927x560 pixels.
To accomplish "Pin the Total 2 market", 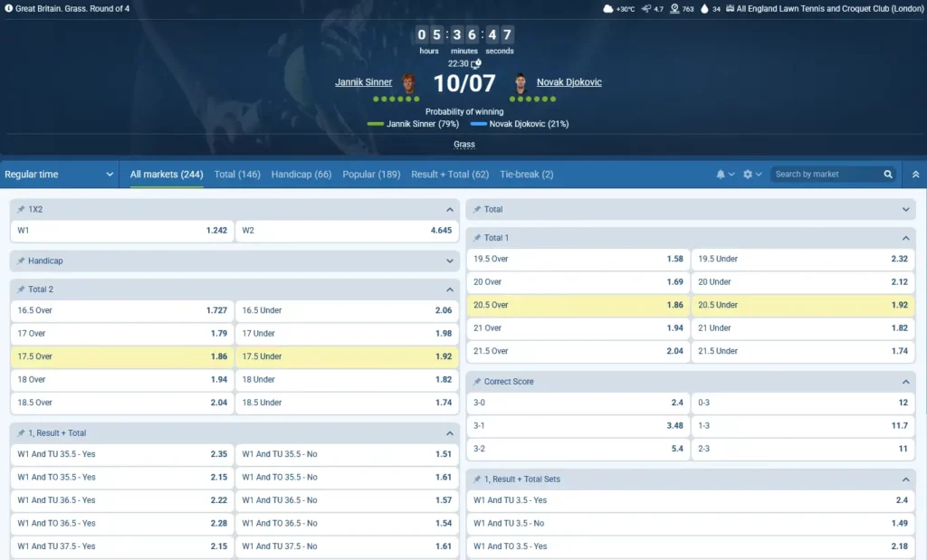I will [x=21, y=289].
